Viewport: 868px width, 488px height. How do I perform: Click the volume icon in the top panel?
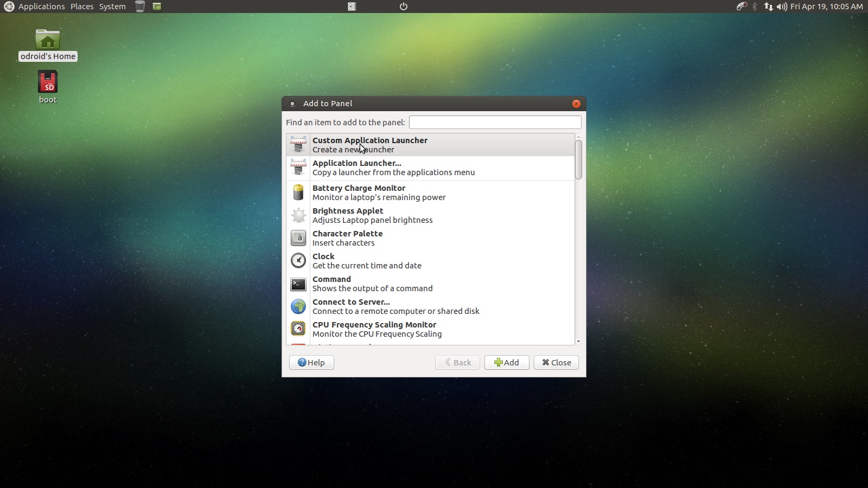[781, 7]
